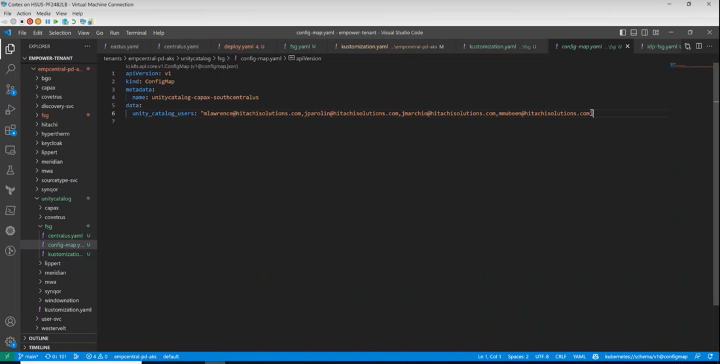Expand the windownation folder
Viewport: 720px width, 364px height.
tap(59, 301)
